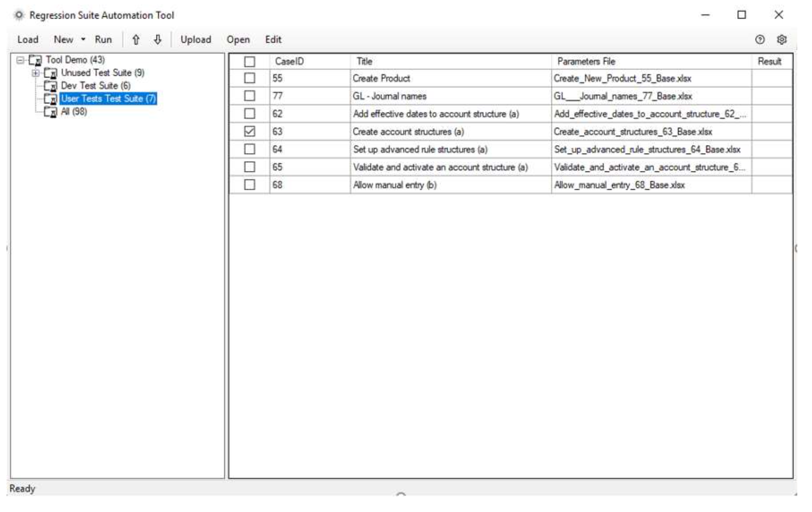Click the All (98) suite icon

point(51,112)
